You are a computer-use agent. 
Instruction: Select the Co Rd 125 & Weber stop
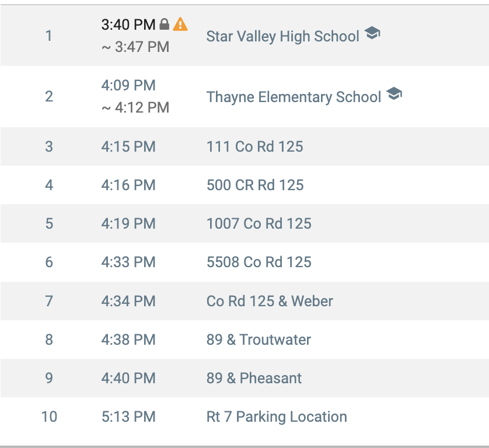click(x=270, y=301)
